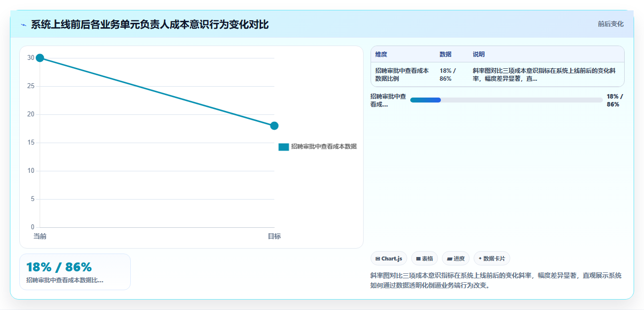The height and width of the screenshot is (310, 644).
Task: Click the y-axis value 15
Action: (x=31, y=143)
